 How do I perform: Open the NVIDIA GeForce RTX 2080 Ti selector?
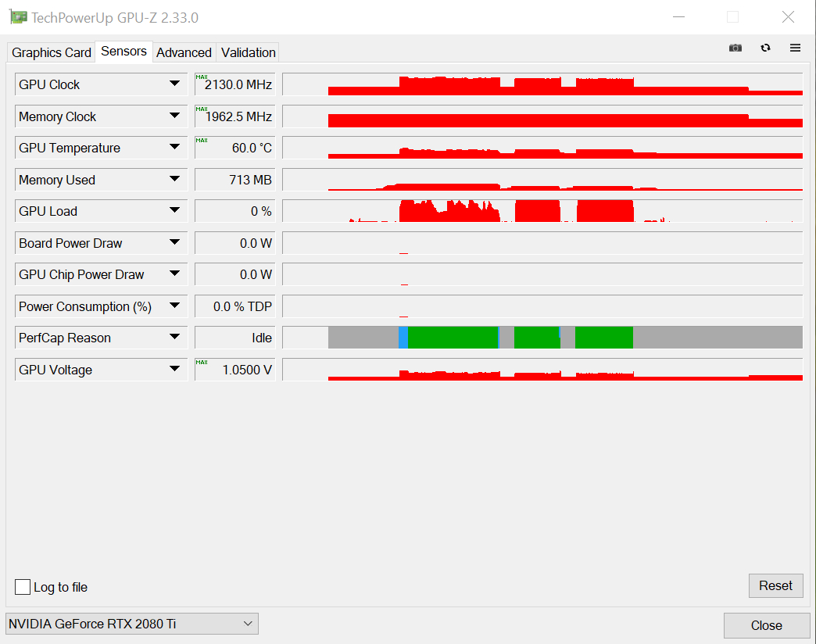click(131, 624)
